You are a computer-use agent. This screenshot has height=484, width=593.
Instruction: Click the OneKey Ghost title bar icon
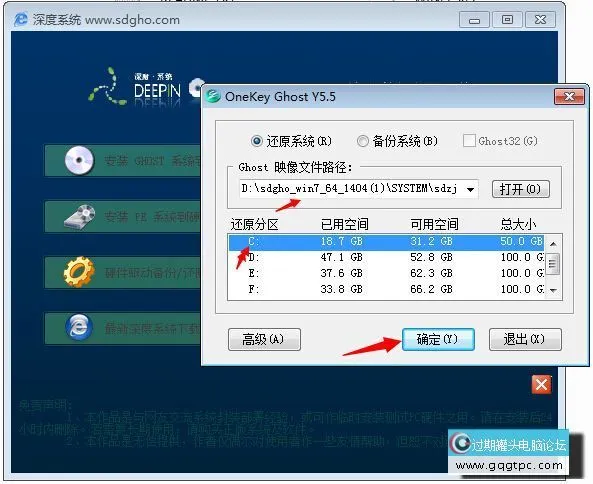pos(213,96)
